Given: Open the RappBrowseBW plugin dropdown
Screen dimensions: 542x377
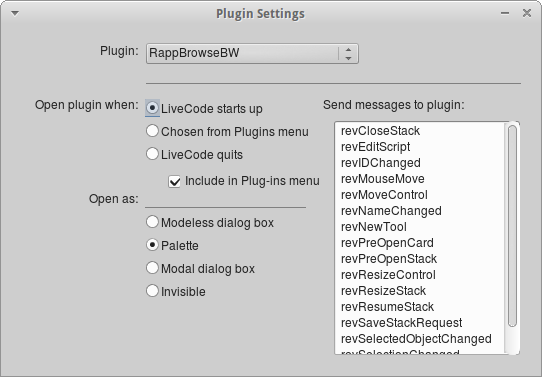Looking at the screenshot, I should (252, 54).
